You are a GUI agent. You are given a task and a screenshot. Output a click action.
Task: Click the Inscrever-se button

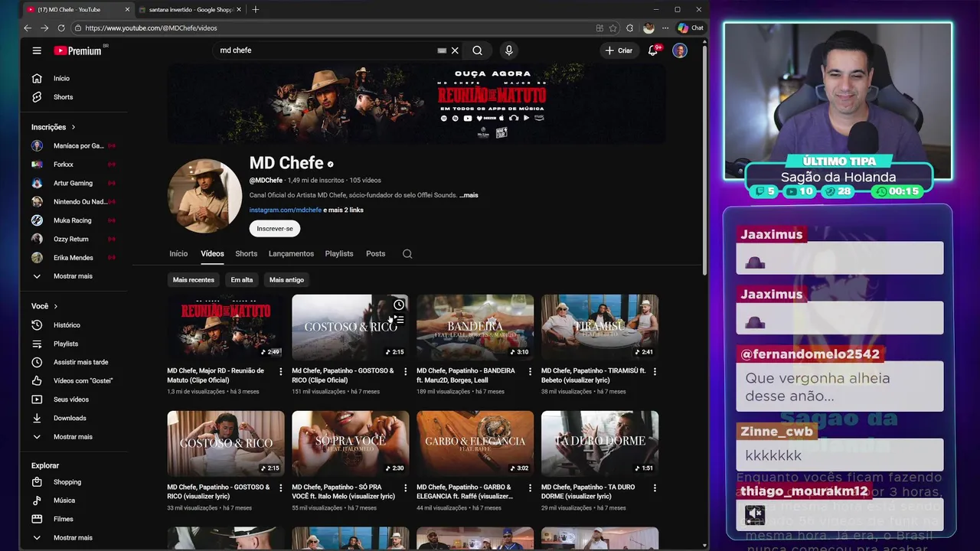coord(275,229)
